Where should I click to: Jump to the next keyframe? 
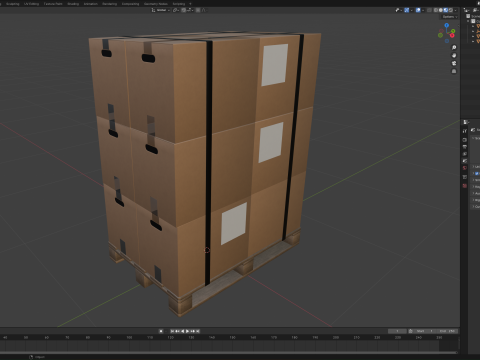point(192,331)
